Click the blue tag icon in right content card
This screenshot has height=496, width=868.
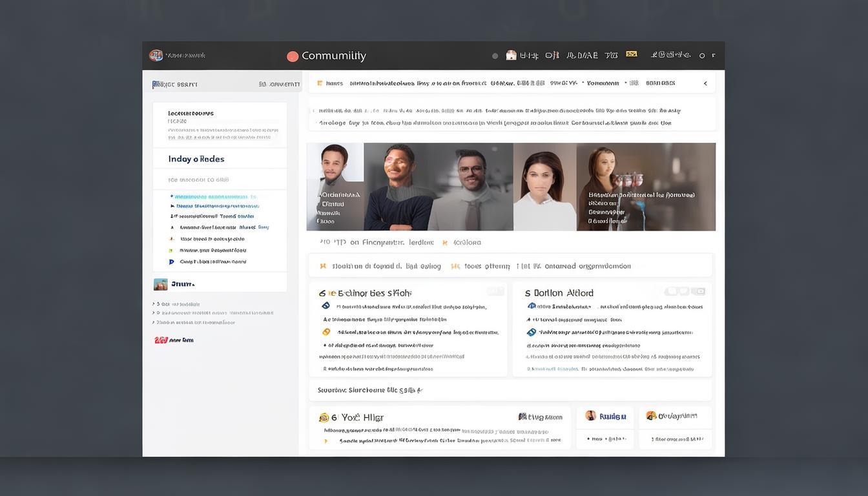click(x=531, y=332)
